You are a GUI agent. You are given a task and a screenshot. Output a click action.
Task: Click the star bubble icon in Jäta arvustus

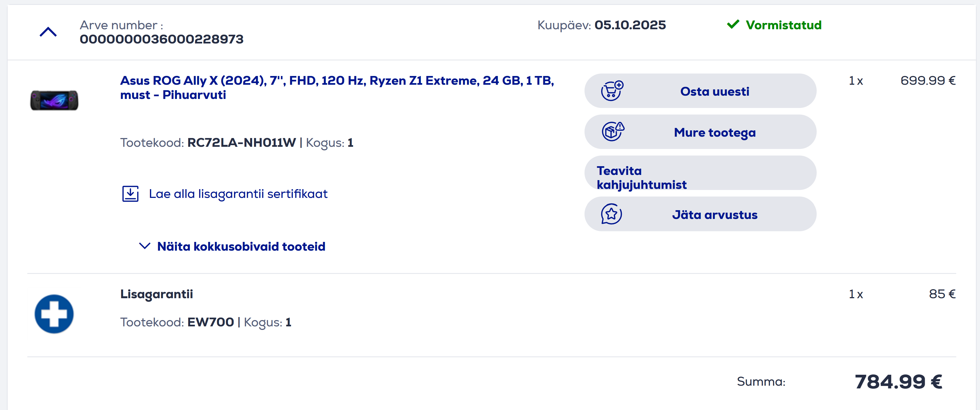coord(611,214)
